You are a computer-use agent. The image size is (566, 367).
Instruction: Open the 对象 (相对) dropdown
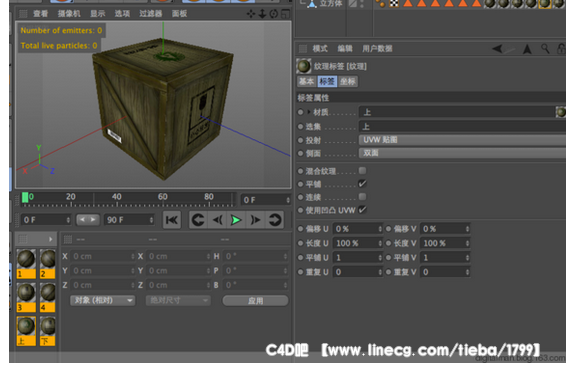click(x=103, y=300)
